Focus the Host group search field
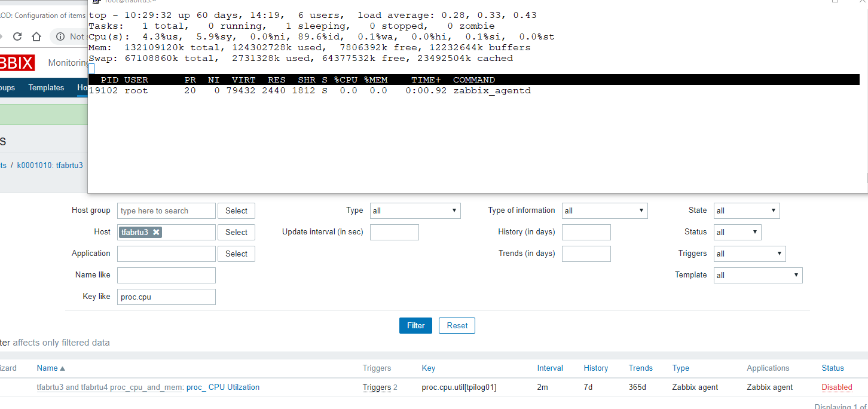The width and height of the screenshot is (868, 409). pos(166,210)
